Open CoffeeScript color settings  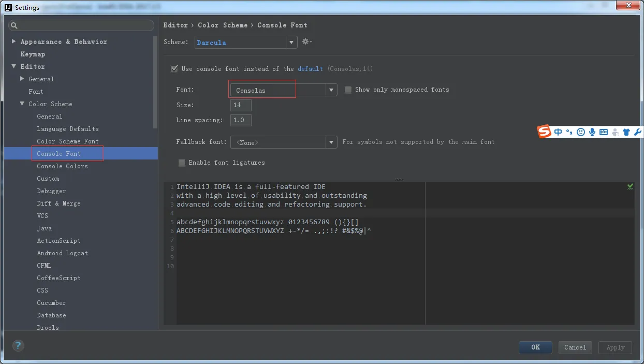tap(58, 278)
